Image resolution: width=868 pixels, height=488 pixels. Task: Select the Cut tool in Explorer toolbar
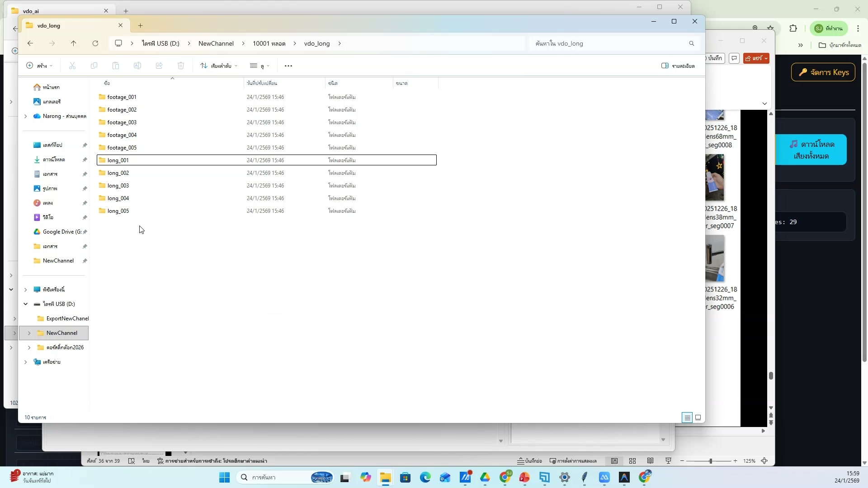coord(72,66)
